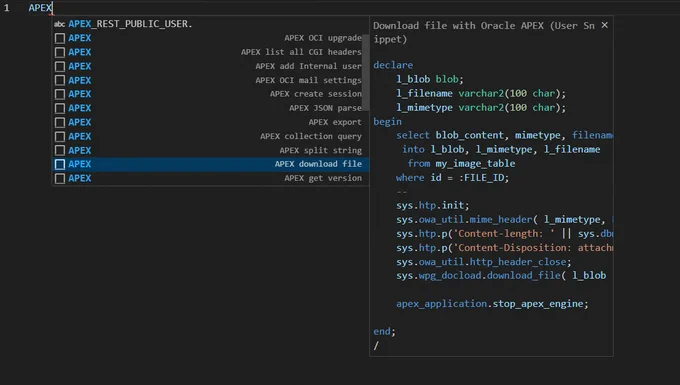This screenshot has height=385, width=680.
Task: Click the abc icon beside APEX_REST_PUBLIC_USER.
Action: point(59,24)
